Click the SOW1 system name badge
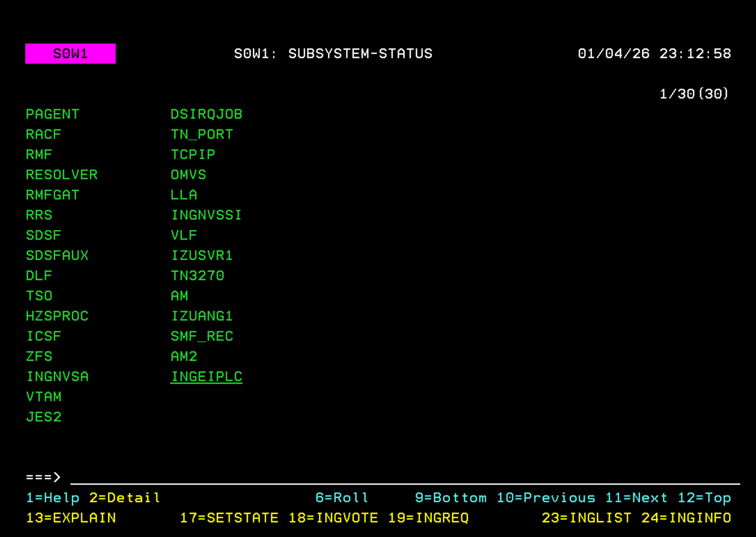756x537 pixels. 70,53
